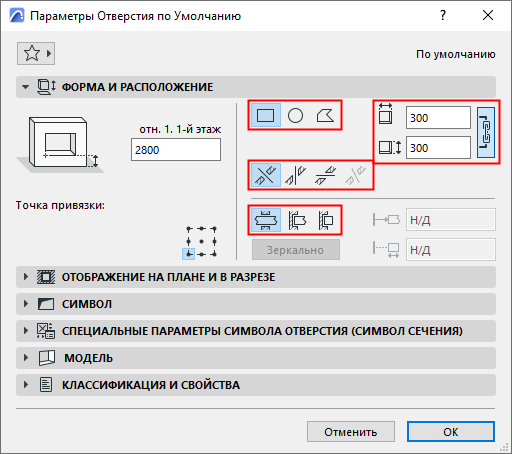Image resolution: width=512 pixels, height=454 pixels.
Task: Grab the dialog resize grip corner
Action: point(505,447)
